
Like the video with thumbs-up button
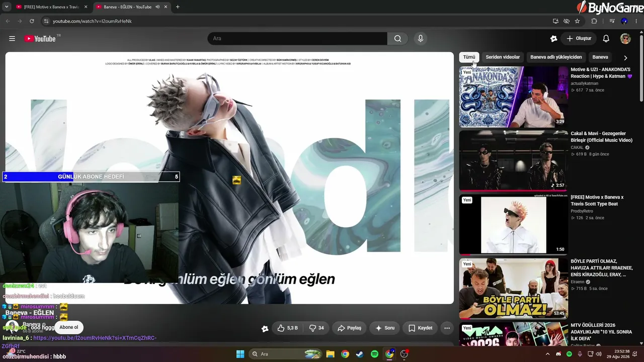click(287, 328)
